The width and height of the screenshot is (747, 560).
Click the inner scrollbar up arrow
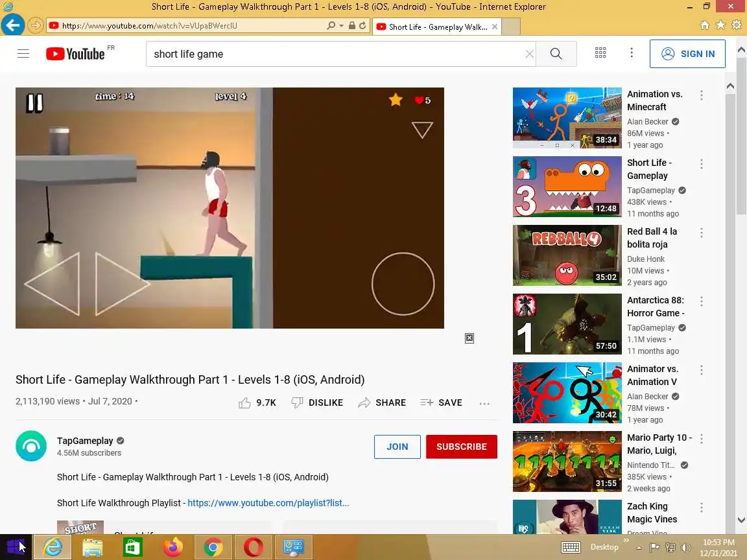[730, 86]
